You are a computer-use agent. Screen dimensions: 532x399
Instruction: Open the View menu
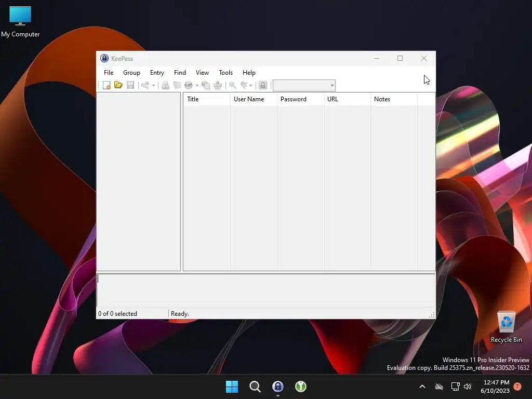click(x=202, y=73)
